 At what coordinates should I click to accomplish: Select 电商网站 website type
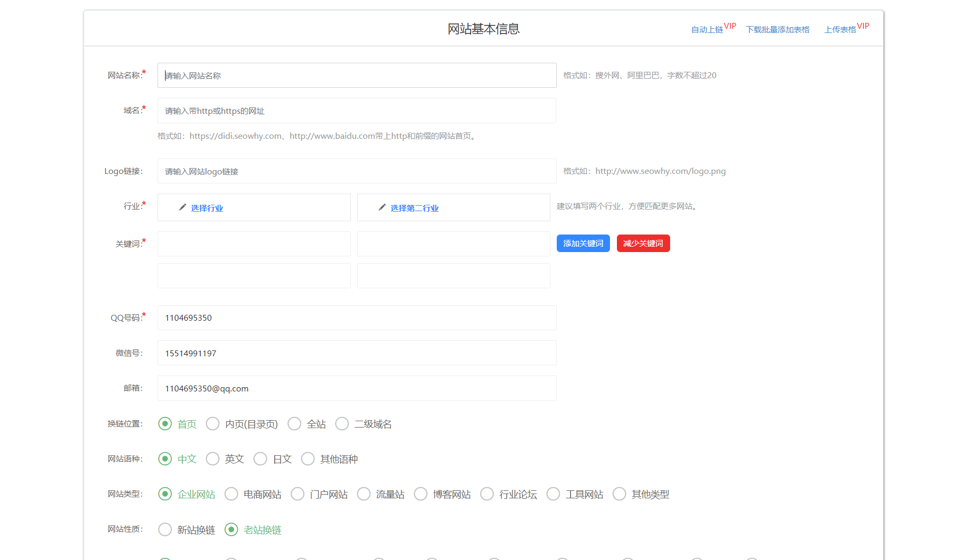tap(231, 494)
